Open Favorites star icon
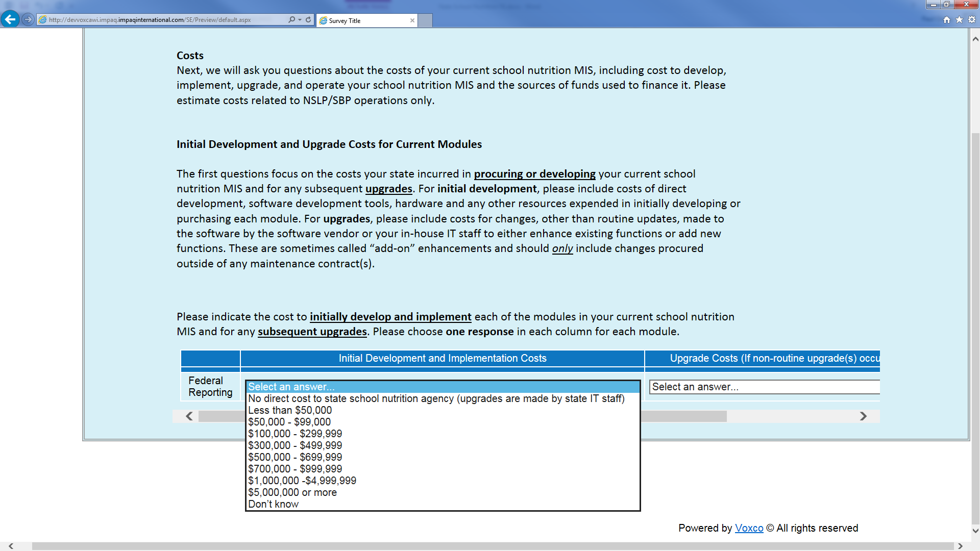980x551 pixels. tap(959, 19)
